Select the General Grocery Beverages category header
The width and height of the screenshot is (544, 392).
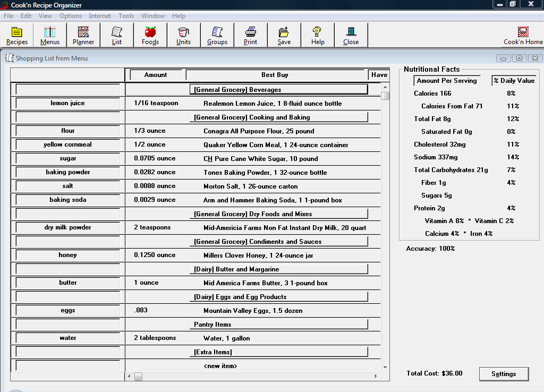coord(278,89)
